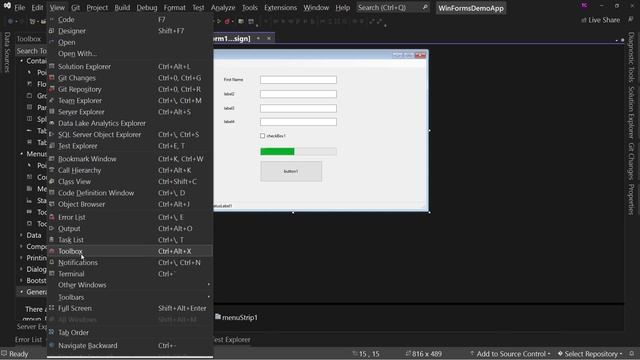The width and height of the screenshot is (640, 360).
Task: Click the search magnifier icon
Action: click(425, 7)
